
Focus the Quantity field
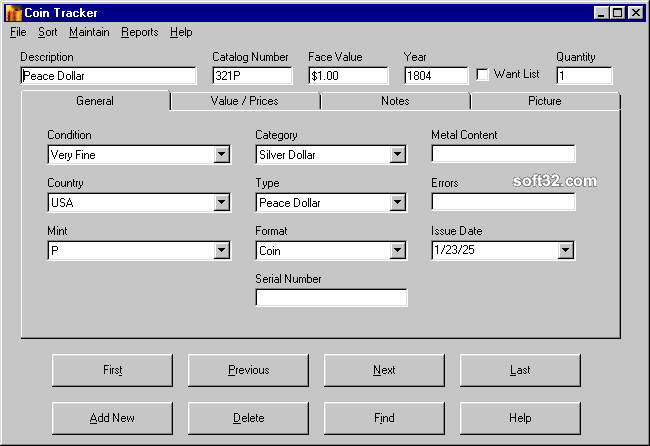[x=584, y=76]
